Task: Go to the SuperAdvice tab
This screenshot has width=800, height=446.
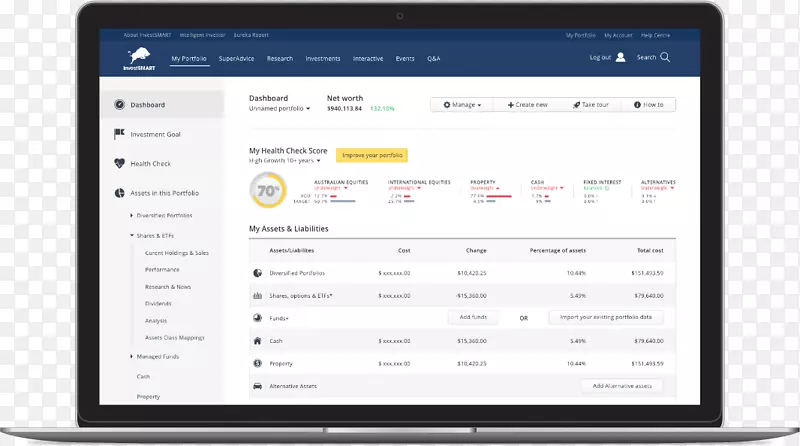Action: point(236,58)
